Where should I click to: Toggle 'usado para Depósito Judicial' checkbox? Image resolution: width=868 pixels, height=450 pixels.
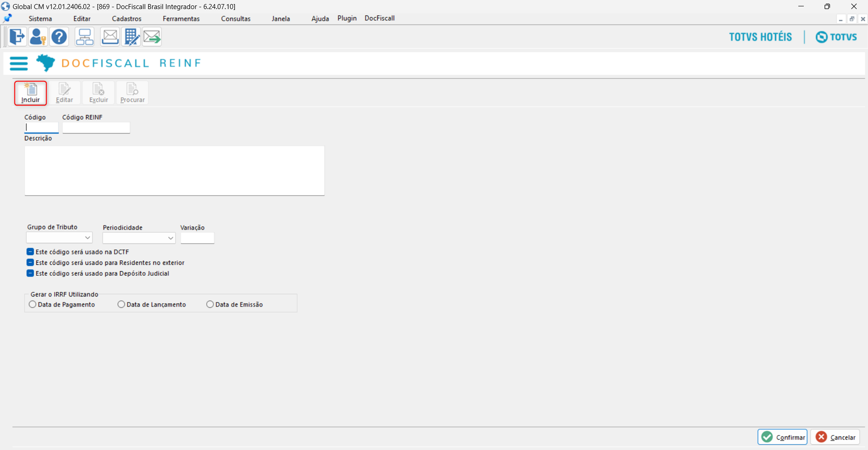point(30,273)
